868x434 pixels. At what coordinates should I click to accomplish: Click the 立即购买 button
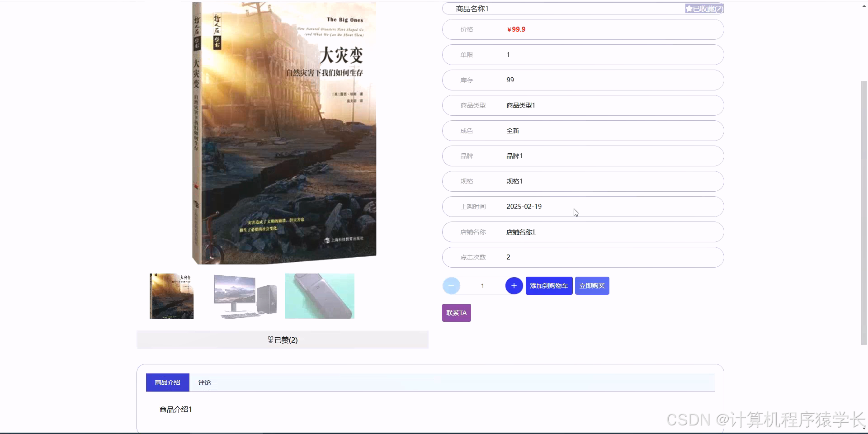click(592, 285)
